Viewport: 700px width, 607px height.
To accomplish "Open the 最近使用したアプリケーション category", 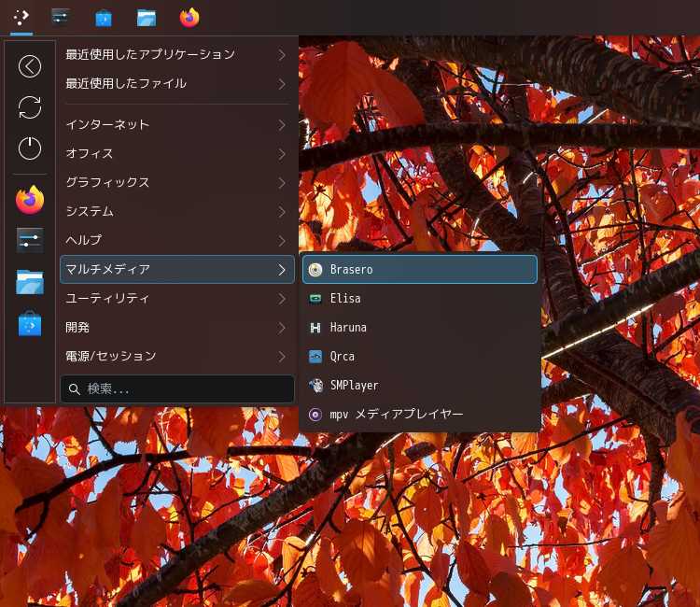I will coord(177,55).
